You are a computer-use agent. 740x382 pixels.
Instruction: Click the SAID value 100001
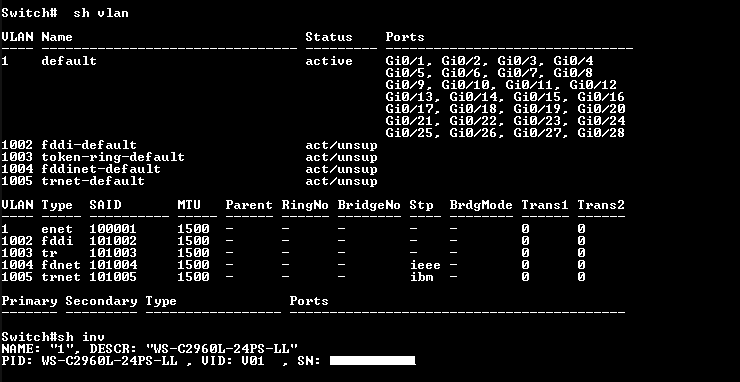(x=113, y=229)
